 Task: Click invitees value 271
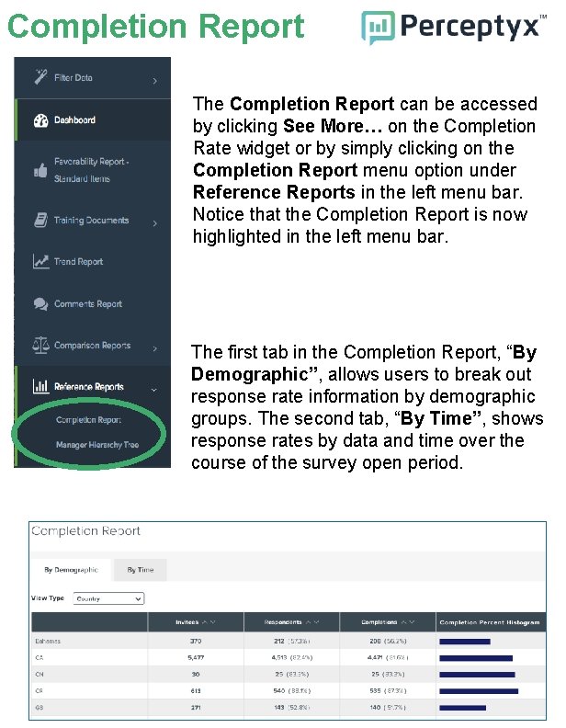(196, 708)
